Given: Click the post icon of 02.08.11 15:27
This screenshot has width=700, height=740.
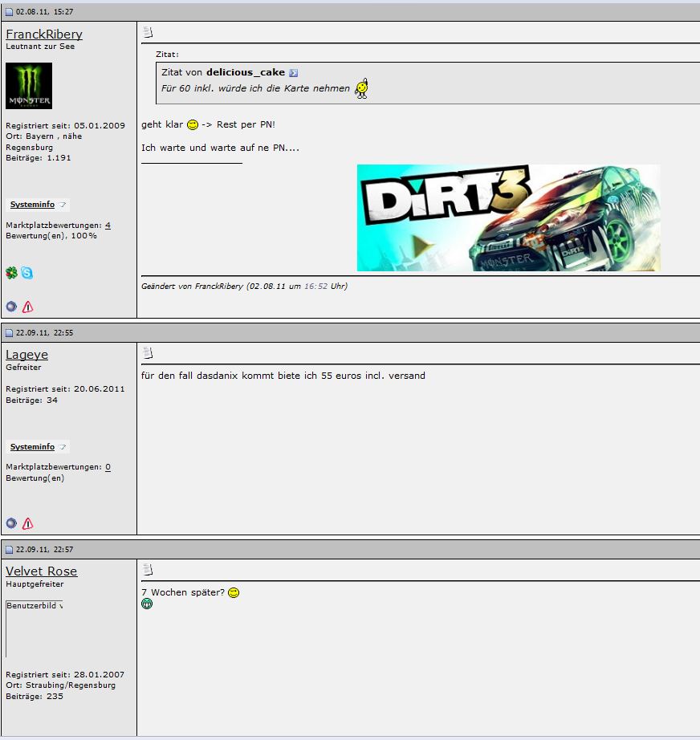Looking at the screenshot, I should pos(9,12).
